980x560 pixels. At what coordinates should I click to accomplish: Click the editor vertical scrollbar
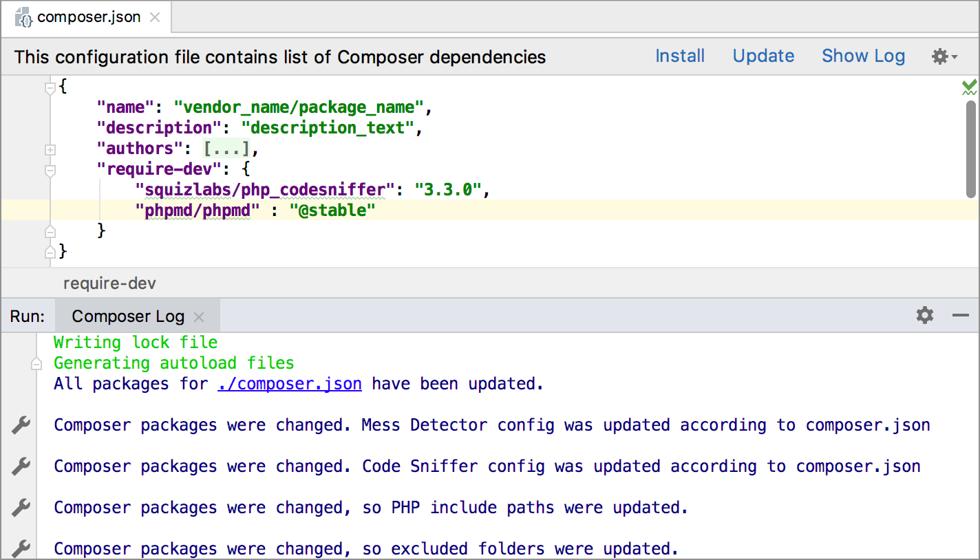pos(970,148)
